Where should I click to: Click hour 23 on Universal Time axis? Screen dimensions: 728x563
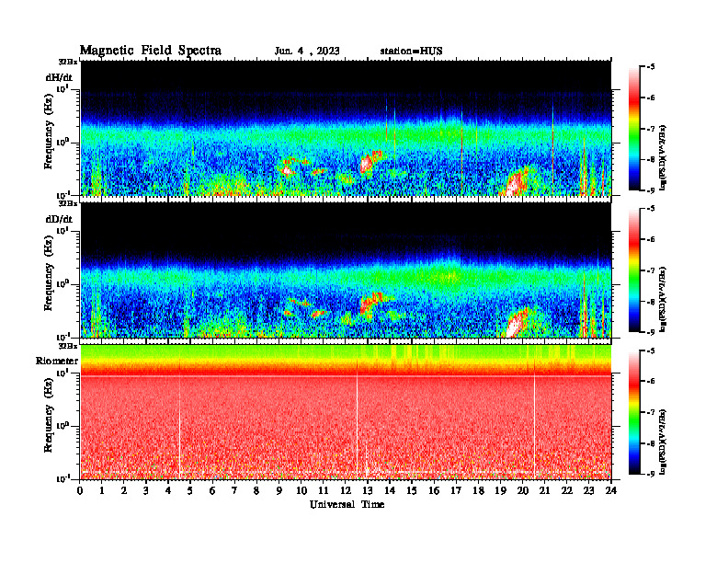pos(589,491)
